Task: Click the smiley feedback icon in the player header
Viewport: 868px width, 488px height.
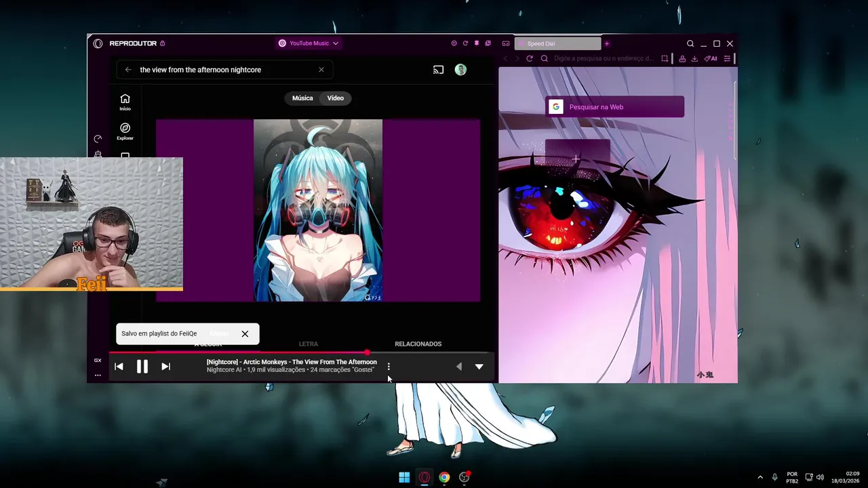Action: [454, 43]
